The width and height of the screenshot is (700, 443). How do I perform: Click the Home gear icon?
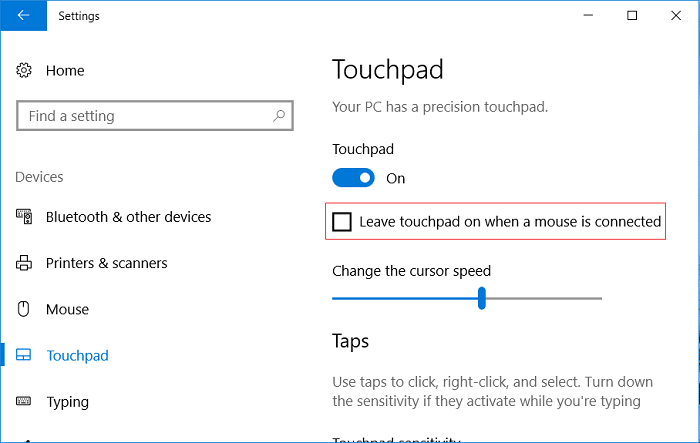(x=25, y=71)
